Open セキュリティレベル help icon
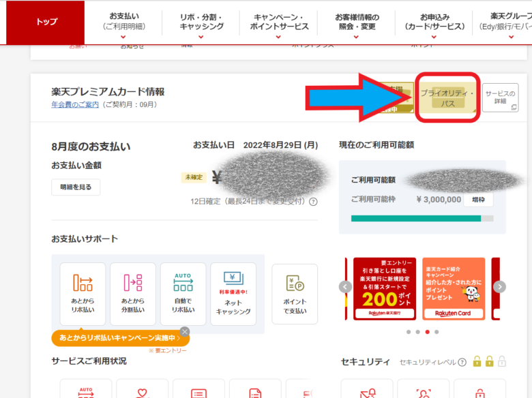 click(x=462, y=363)
